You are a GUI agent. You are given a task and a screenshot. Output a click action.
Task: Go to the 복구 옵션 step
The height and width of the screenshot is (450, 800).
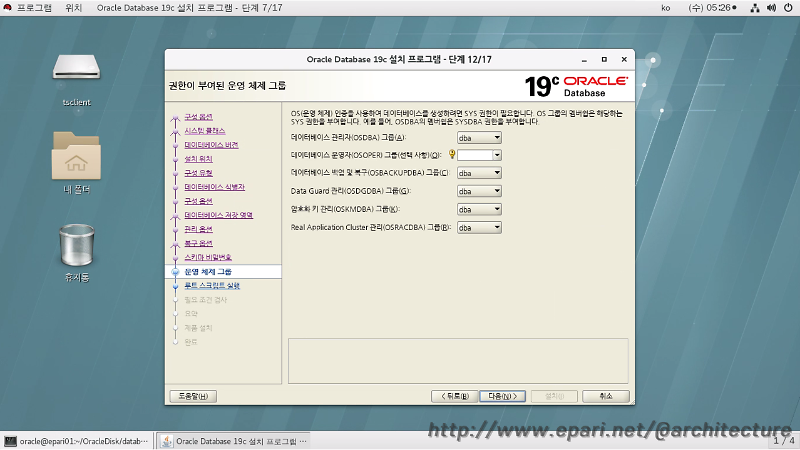tap(198, 243)
